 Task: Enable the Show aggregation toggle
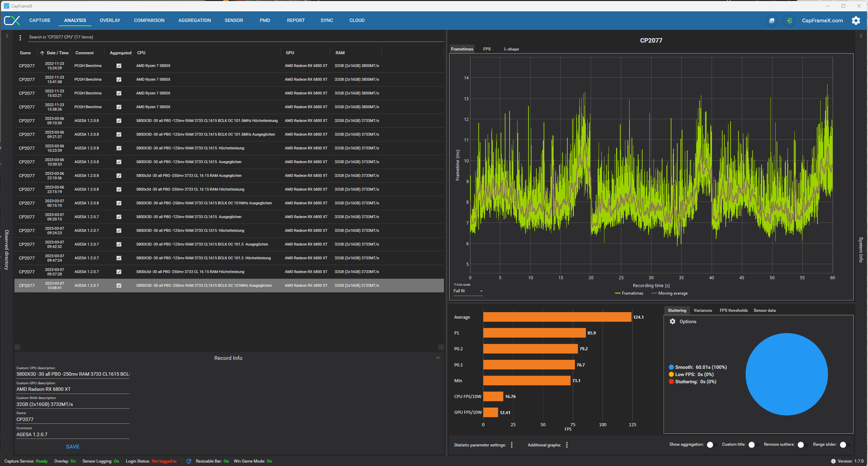point(712,445)
